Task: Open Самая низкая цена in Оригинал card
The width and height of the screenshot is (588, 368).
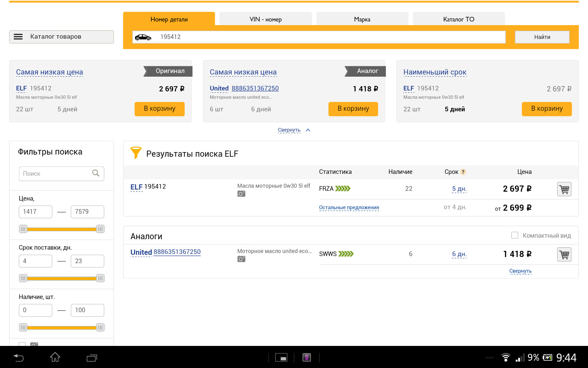Action: [50, 72]
